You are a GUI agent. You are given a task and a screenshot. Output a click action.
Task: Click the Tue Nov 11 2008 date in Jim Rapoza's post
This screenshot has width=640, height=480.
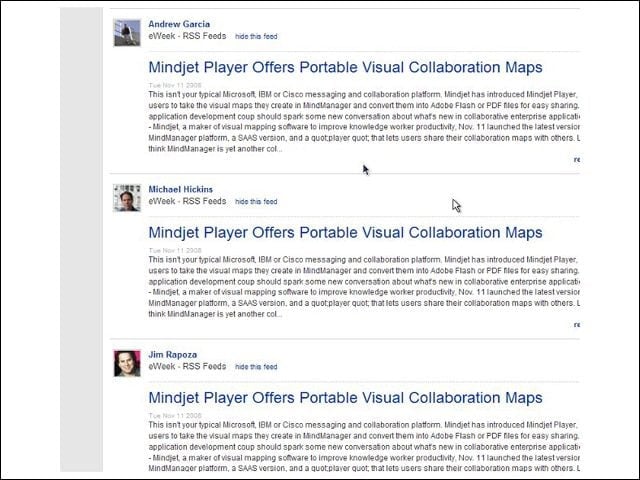pos(175,416)
